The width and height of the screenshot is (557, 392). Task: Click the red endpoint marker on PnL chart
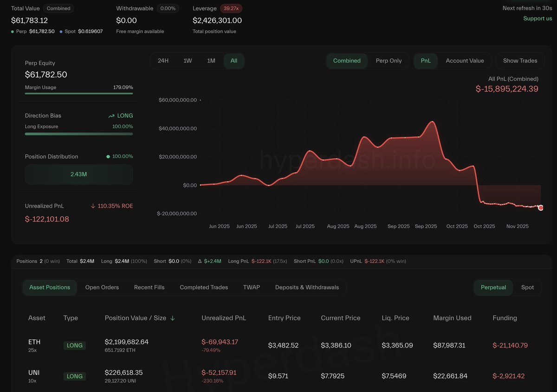point(540,208)
